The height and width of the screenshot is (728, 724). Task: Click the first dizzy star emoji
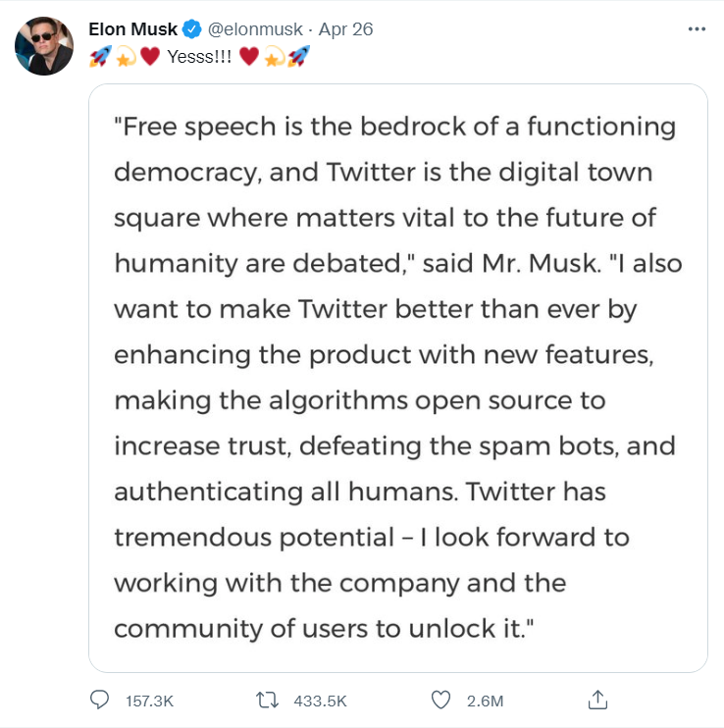pos(126,57)
